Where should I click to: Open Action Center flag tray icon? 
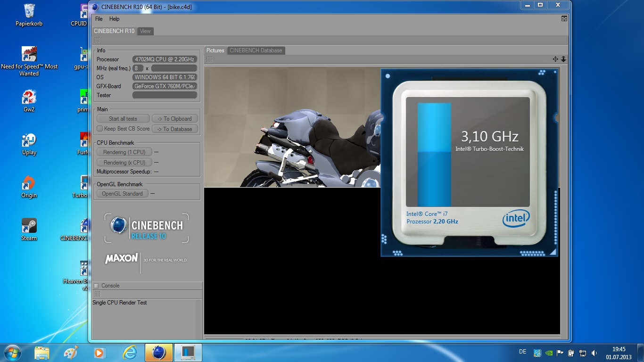coord(560,353)
